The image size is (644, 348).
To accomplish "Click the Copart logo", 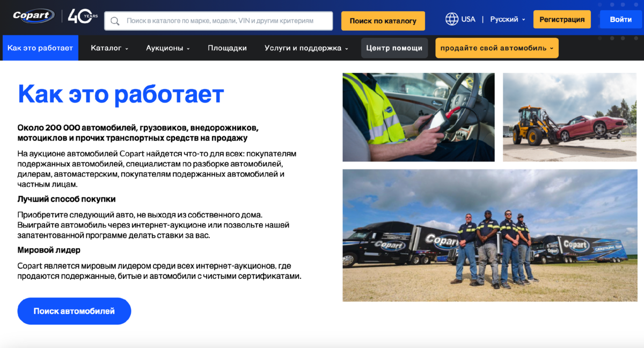I will (x=34, y=16).
